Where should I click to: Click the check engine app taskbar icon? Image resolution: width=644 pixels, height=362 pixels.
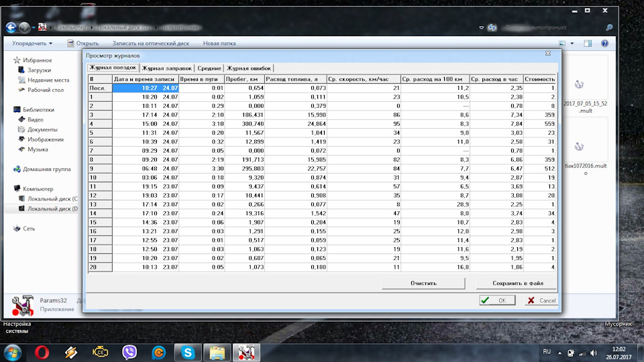(x=101, y=351)
